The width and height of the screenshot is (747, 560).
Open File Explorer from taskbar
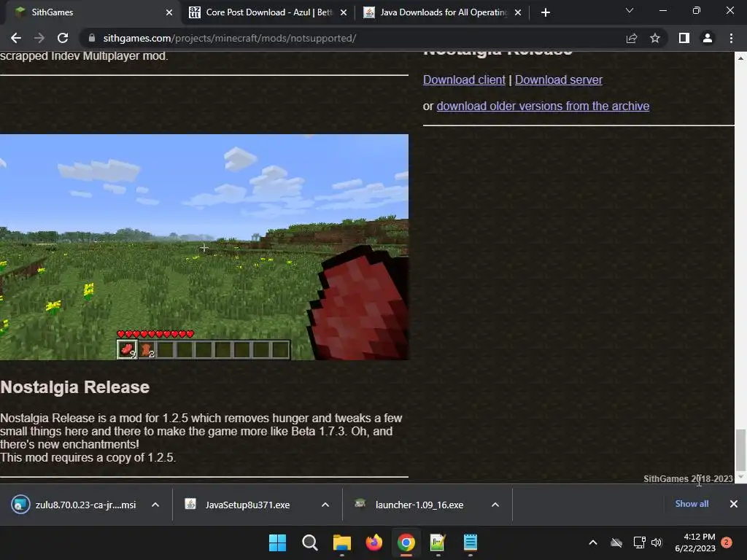click(x=341, y=542)
